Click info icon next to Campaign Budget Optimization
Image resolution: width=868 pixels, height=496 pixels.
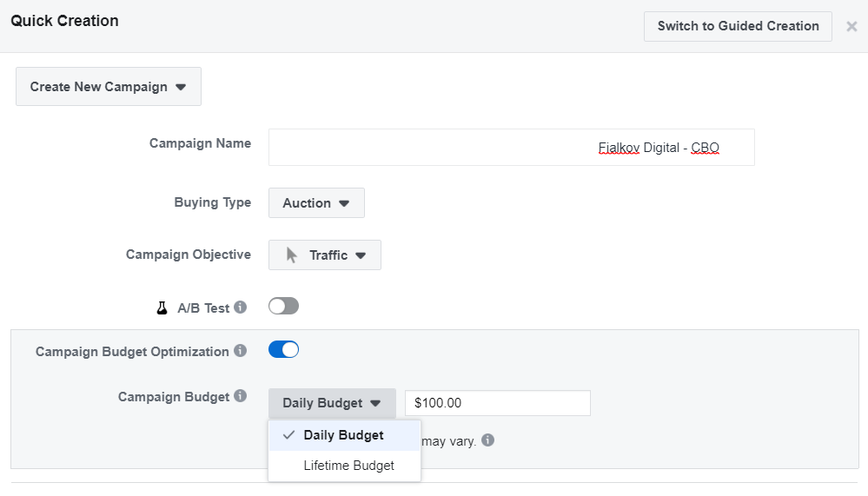[241, 352]
